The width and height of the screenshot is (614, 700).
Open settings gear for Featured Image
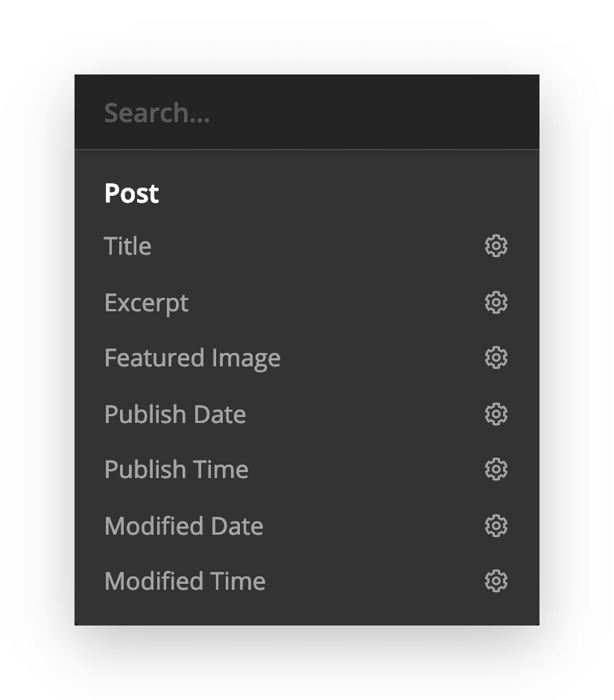click(x=496, y=357)
